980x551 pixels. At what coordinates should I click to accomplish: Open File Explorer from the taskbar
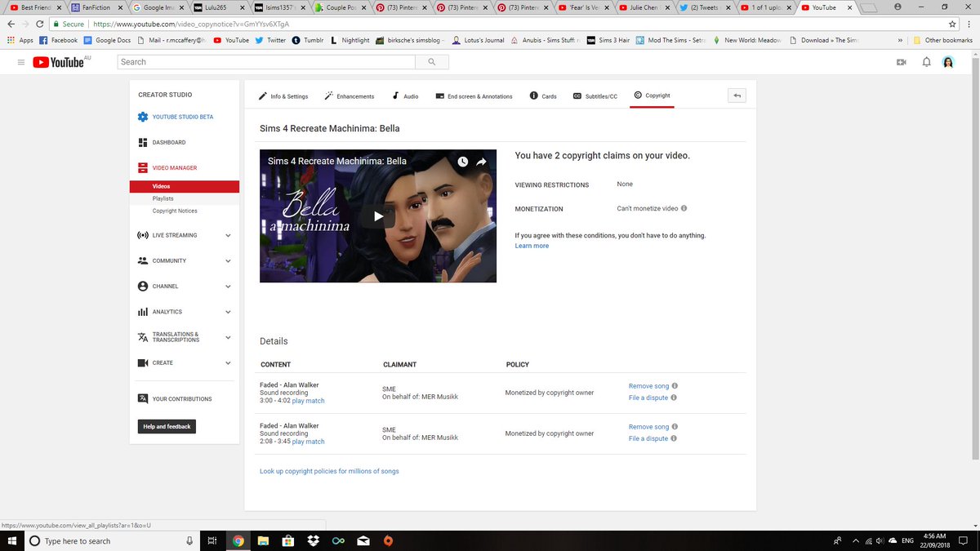262,540
